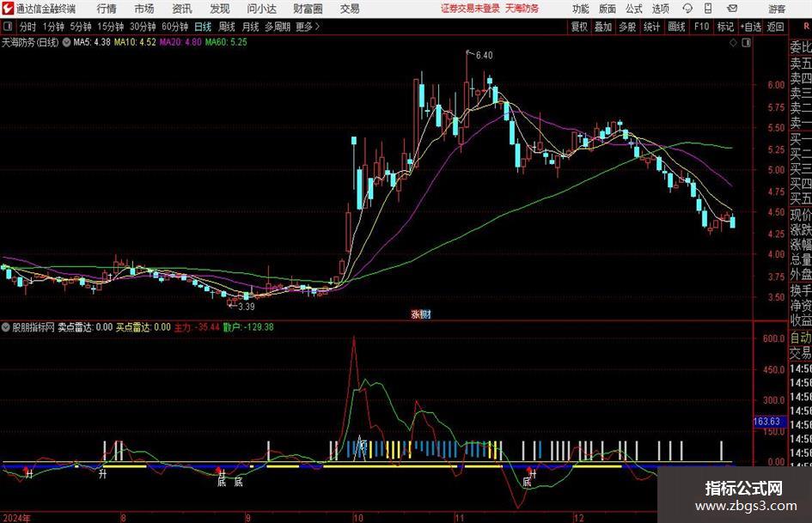812x523 pixels.
Task: Open customer service headset icon
Action: [687, 9]
